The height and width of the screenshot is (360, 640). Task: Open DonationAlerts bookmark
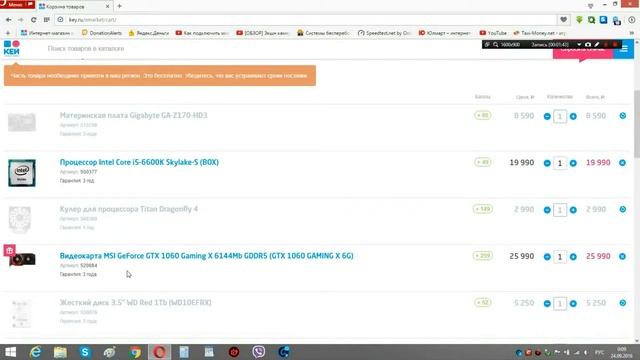click(x=102, y=33)
